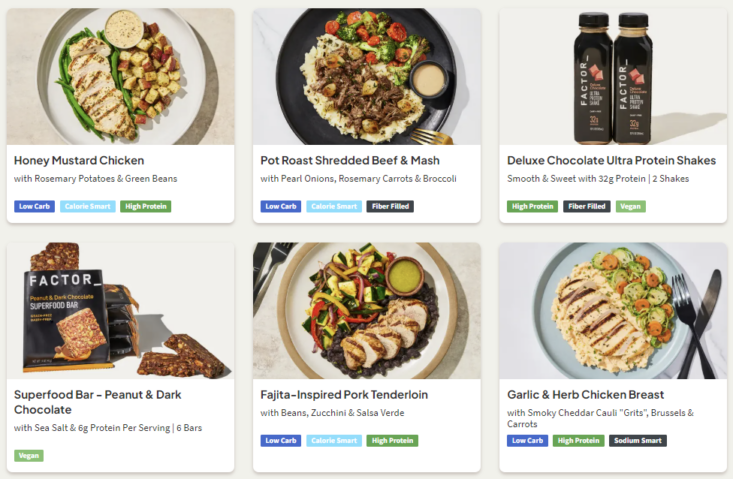
Task: Open the Garlic & Herb Chicken photo
Action: [613, 310]
